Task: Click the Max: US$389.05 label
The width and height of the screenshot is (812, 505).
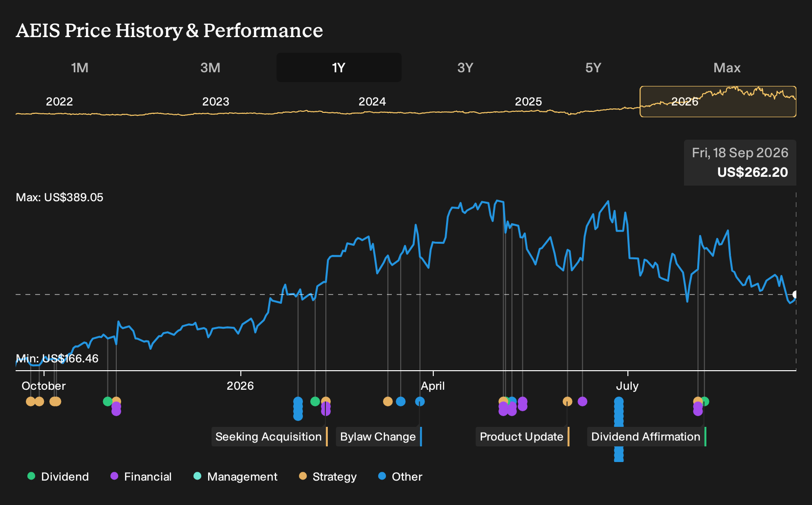Action: (x=60, y=197)
